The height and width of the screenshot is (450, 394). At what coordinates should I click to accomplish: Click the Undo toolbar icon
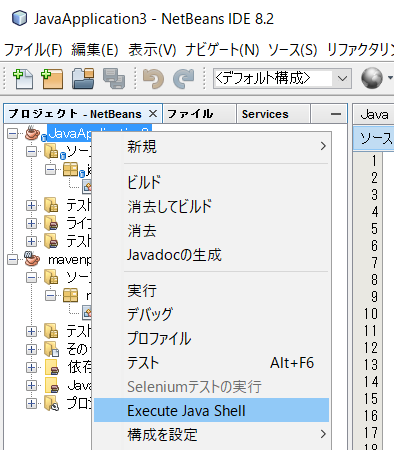click(153, 79)
